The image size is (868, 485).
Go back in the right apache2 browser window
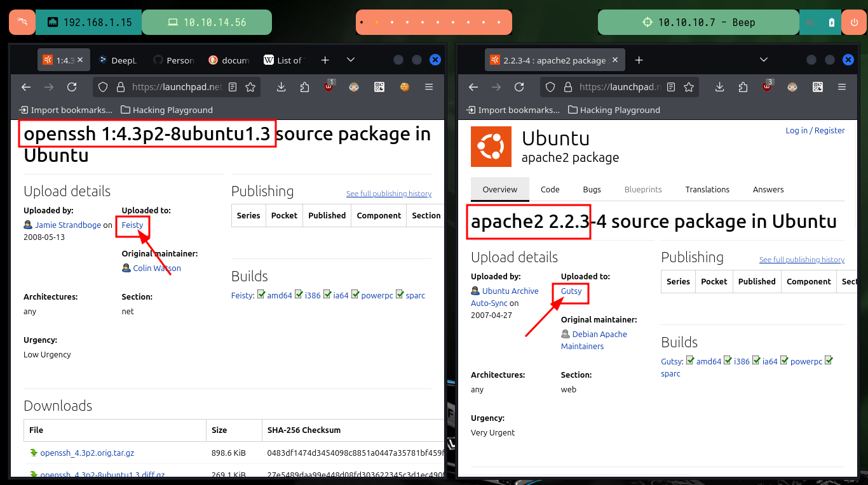473,87
